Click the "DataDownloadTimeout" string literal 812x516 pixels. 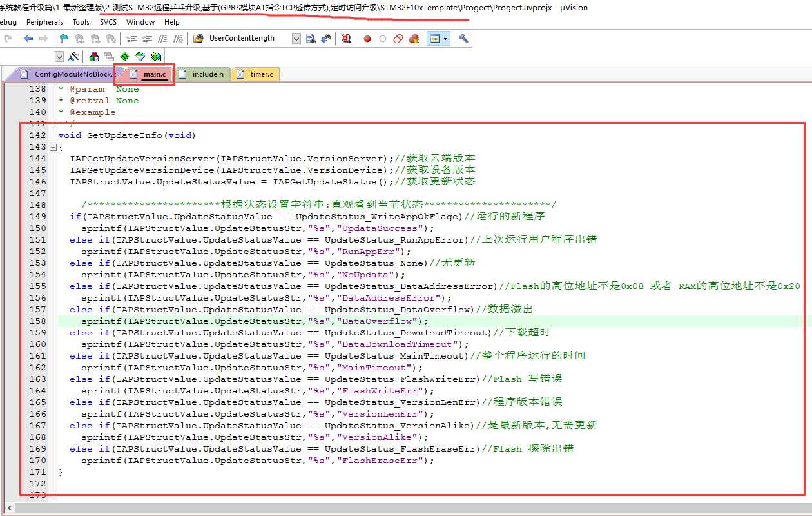coord(398,344)
